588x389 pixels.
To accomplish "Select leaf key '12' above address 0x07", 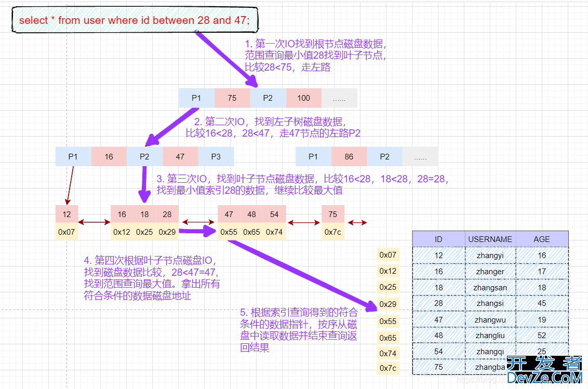I will (x=67, y=214).
